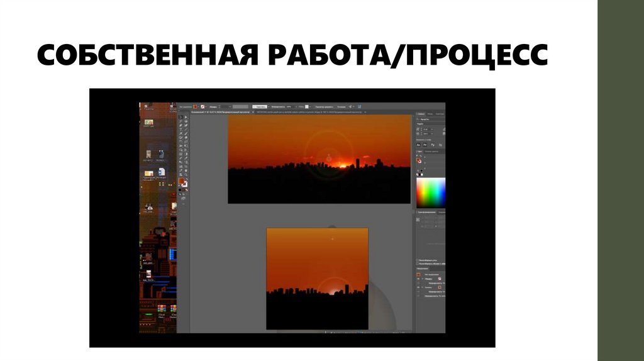Screen dimensions: 644x361
Task: Select the Paintbrush tool
Action: point(186,133)
